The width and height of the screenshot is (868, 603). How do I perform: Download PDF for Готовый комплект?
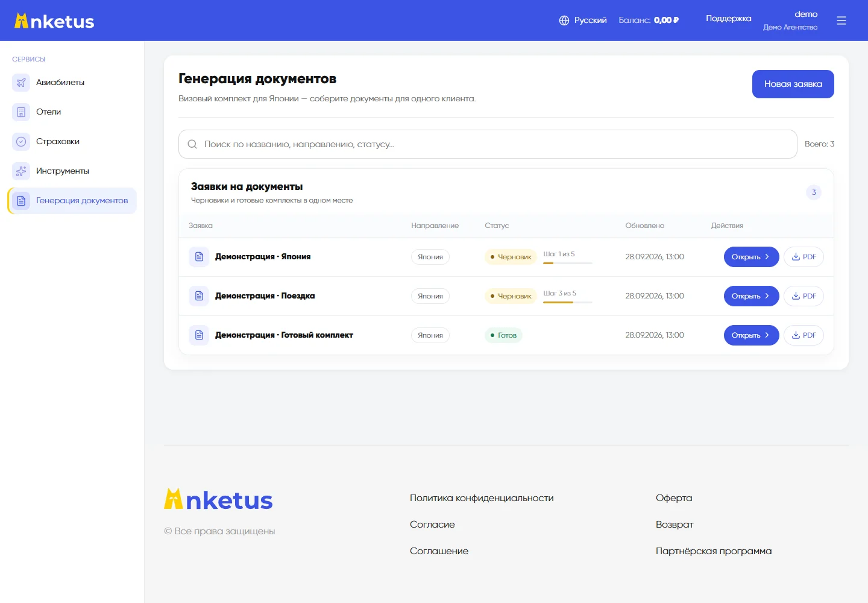[804, 335]
